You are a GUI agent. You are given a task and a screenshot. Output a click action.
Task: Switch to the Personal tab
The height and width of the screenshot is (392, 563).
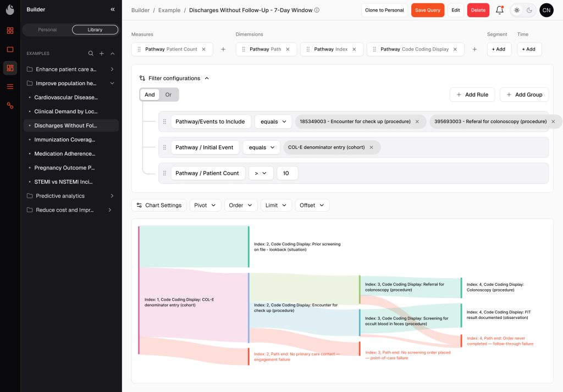(x=47, y=30)
